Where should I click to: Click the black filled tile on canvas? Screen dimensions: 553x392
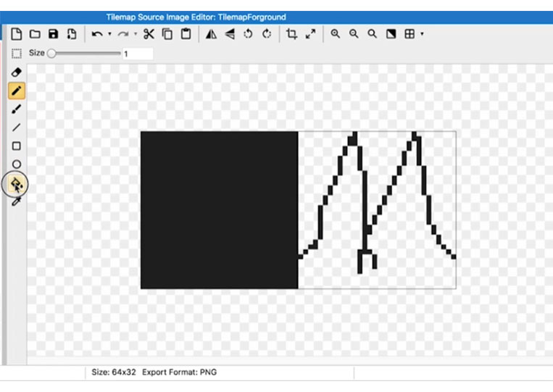click(220, 210)
